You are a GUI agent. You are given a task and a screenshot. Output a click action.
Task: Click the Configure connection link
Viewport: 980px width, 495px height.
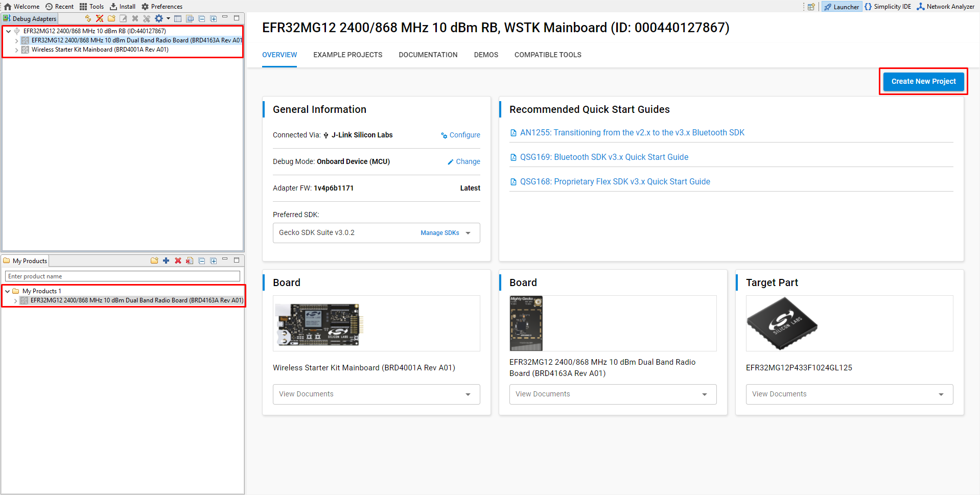(x=461, y=135)
